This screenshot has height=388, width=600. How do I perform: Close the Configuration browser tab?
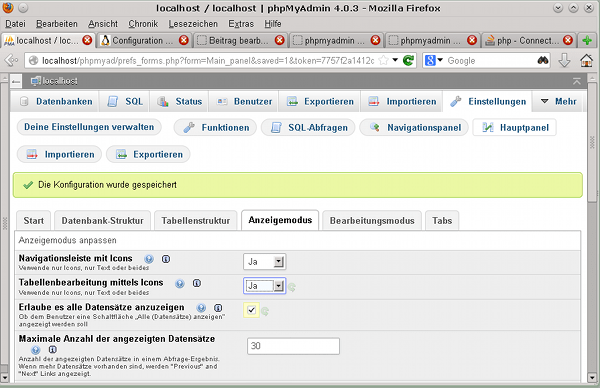tap(184, 40)
